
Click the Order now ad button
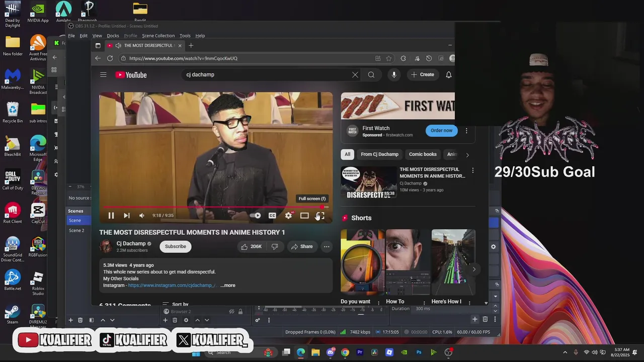pos(441,130)
